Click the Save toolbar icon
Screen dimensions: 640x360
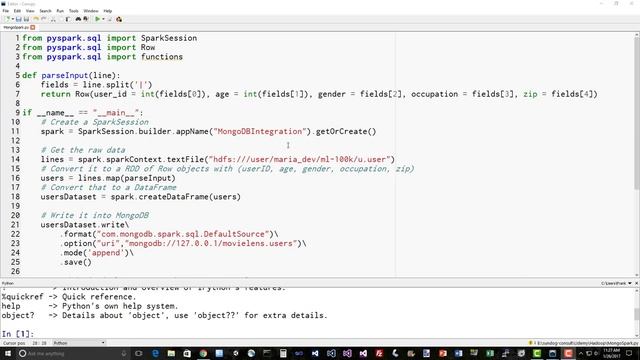(x=18, y=19)
